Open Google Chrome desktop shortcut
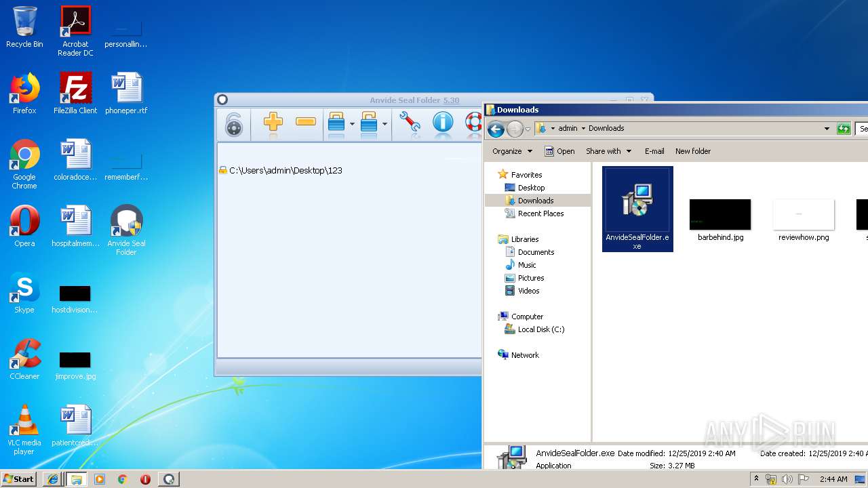The image size is (868, 488). pos(24,165)
